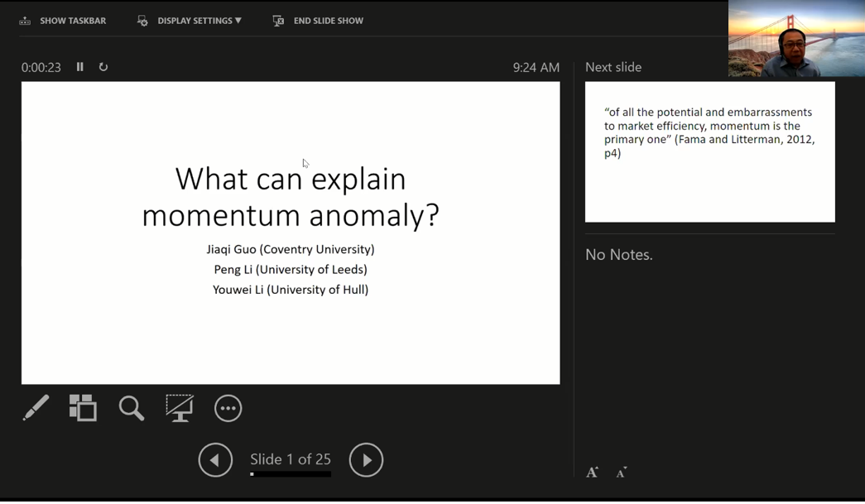Open the See All Slides grid view
The image size is (865, 504).
point(83,408)
